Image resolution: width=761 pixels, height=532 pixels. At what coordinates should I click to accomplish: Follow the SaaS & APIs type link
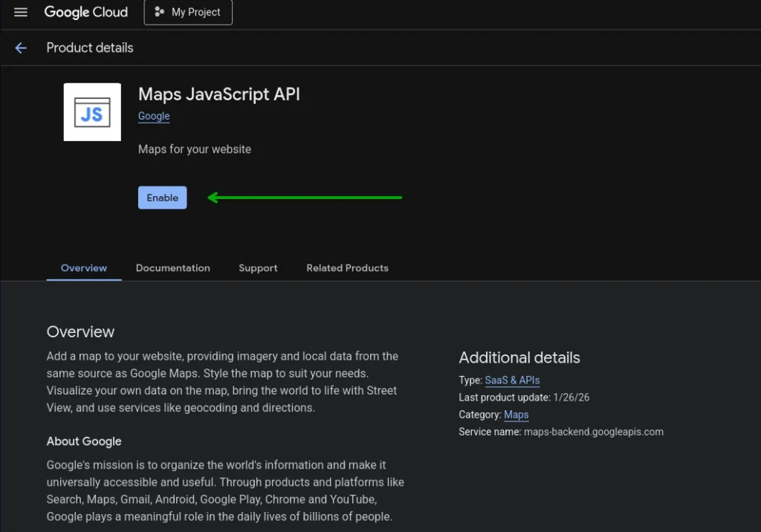512,380
